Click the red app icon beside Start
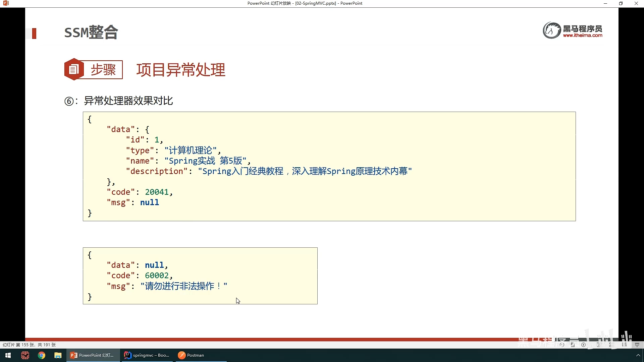 [x=25, y=355]
